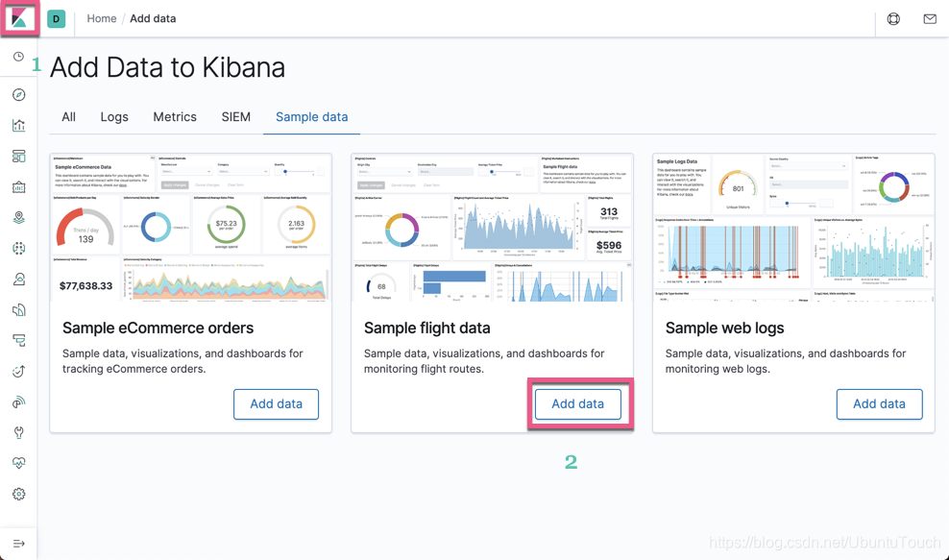Switch to the All tab
The width and height of the screenshot is (949, 560).
point(68,117)
